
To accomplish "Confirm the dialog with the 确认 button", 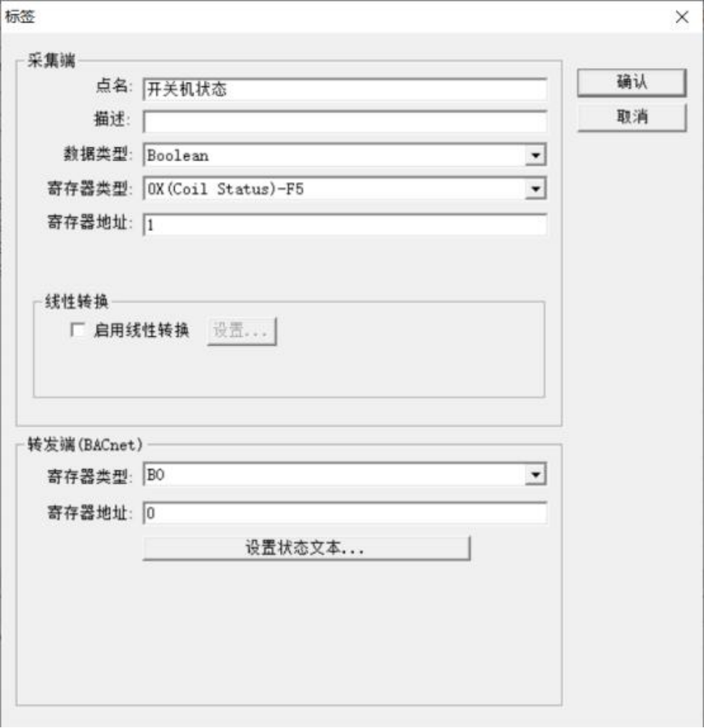I will [631, 82].
